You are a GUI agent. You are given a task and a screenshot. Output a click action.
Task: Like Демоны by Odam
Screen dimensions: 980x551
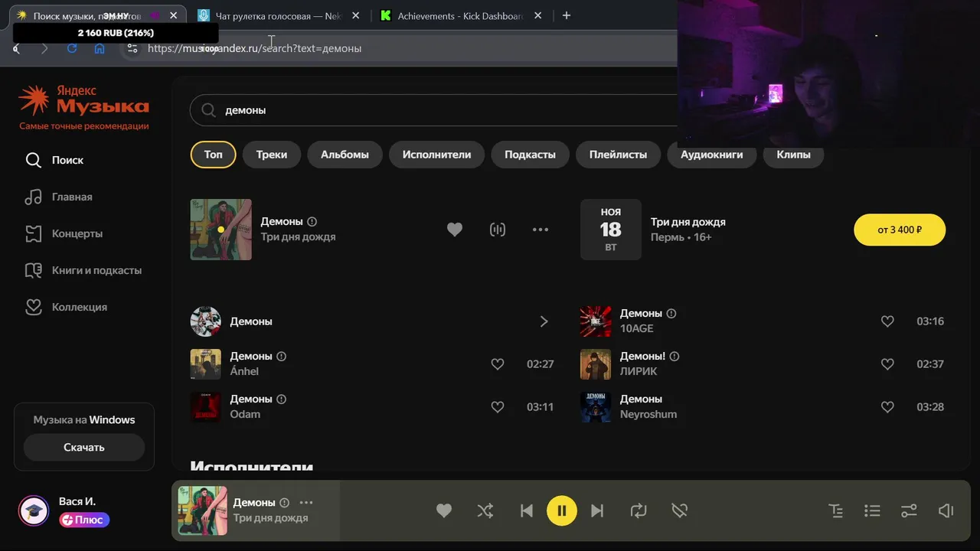tap(498, 407)
